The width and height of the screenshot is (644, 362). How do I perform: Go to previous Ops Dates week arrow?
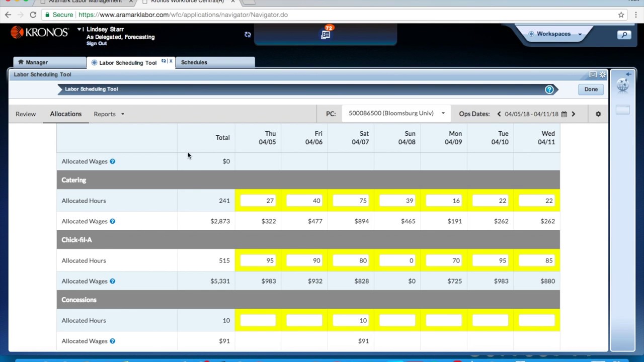pos(499,114)
